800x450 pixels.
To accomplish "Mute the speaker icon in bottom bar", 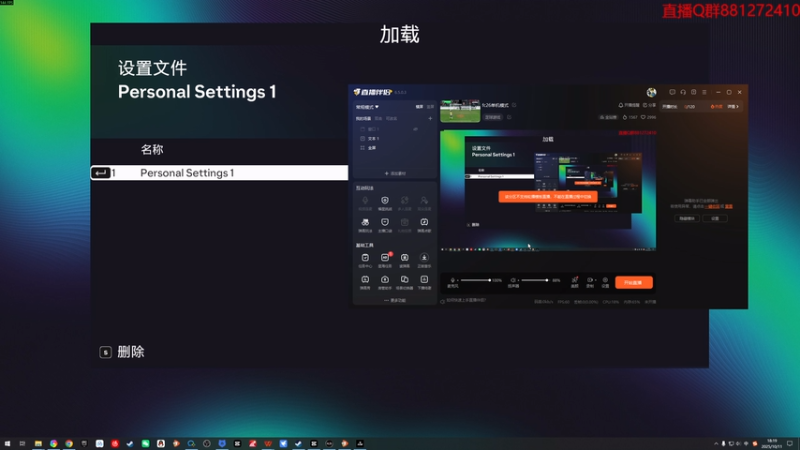I will click(513, 280).
